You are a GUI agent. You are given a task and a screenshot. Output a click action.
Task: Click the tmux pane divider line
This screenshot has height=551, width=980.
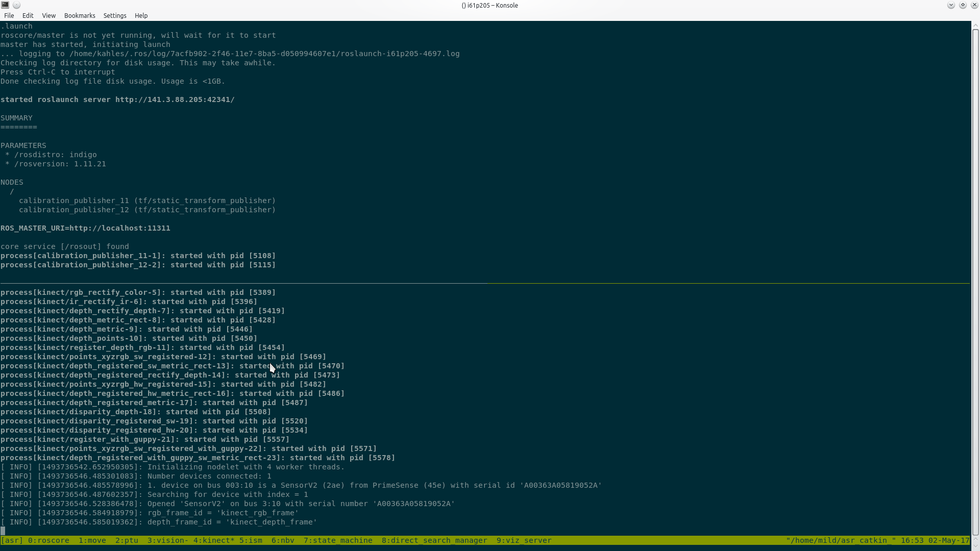(485, 283)
